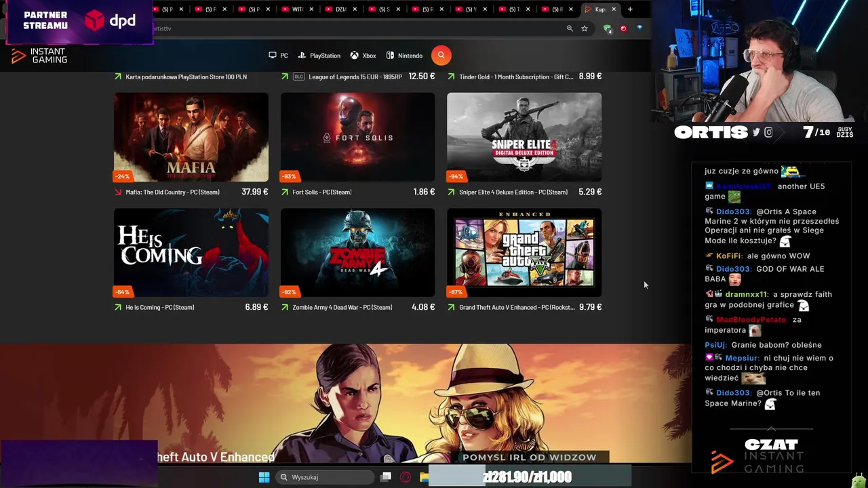Image resolution: width=868 pixels, height=488 pixels.
Task: Click the 37.99 € price for Mafia
Action: pyautogui.click(x=255, y=192)
